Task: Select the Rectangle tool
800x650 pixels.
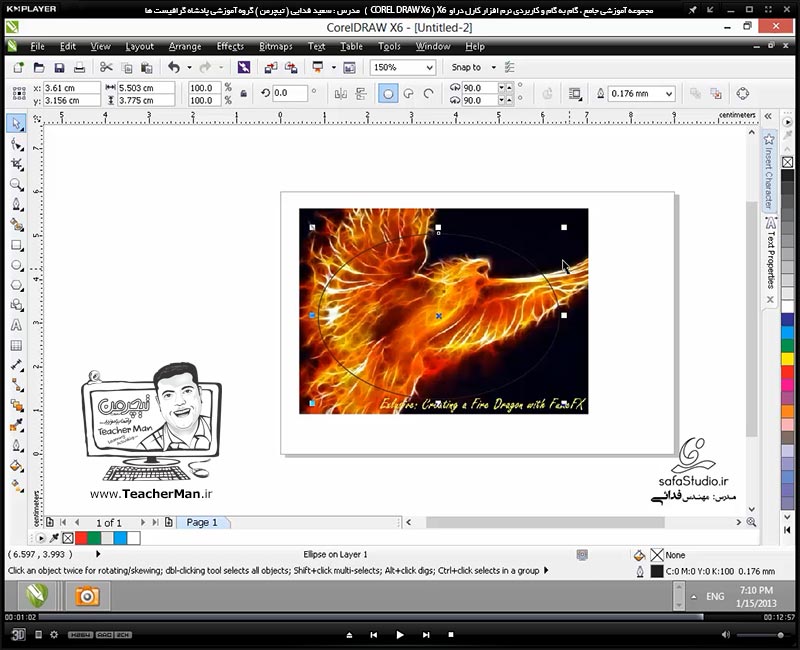Action: tap(16, 245)
